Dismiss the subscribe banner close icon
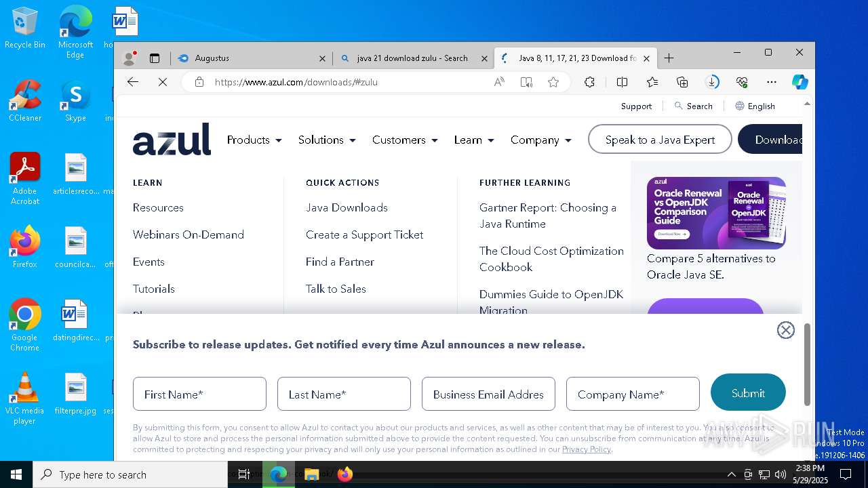 [785, 330]
